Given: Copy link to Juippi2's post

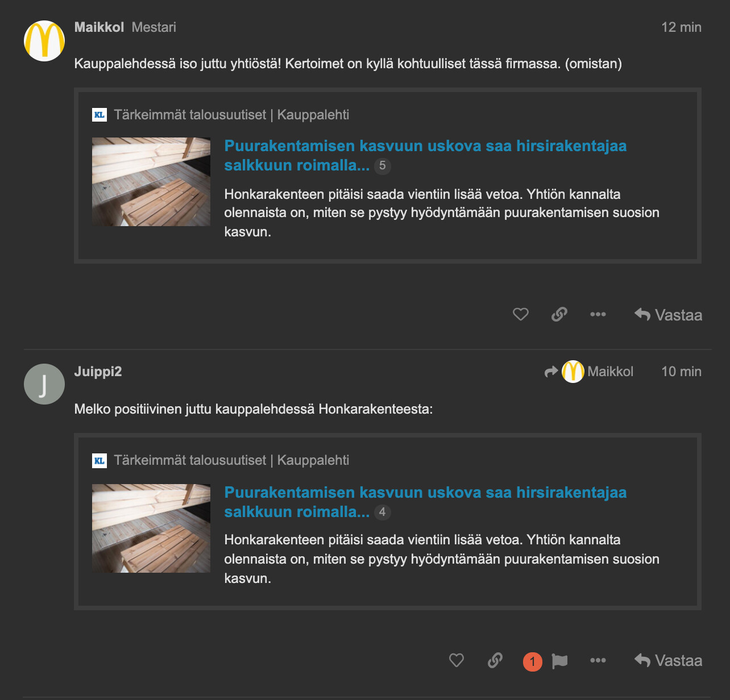Looking at the screenshot, I should (495, 660).
